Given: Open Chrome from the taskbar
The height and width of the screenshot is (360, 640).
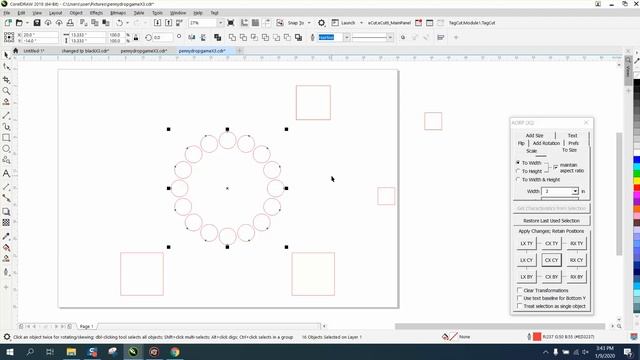Looking at the screenshot, I should click(x=175, y=351).
